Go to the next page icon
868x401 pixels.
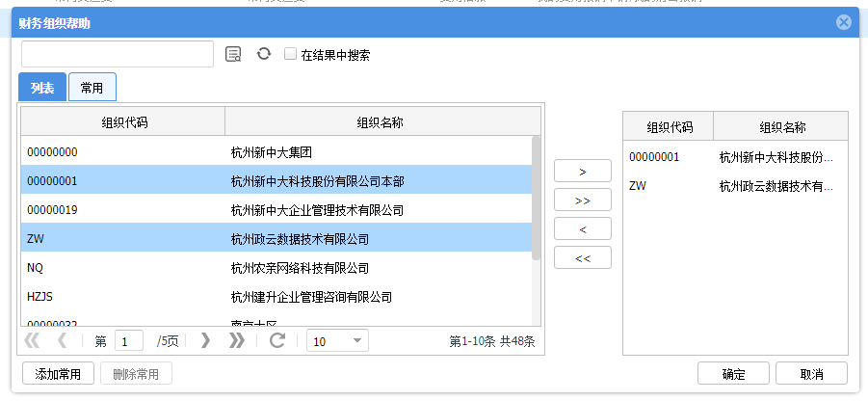205,340
